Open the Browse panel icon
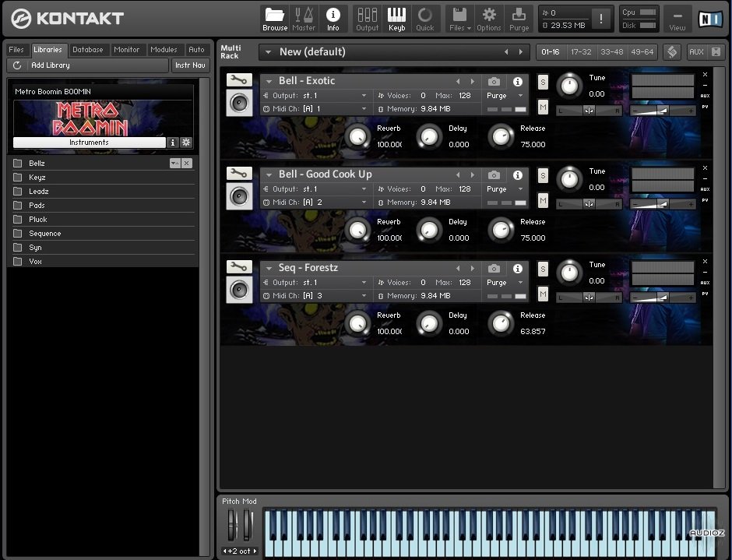This screenshot has height=560, width=732. (x=274, y=19)
